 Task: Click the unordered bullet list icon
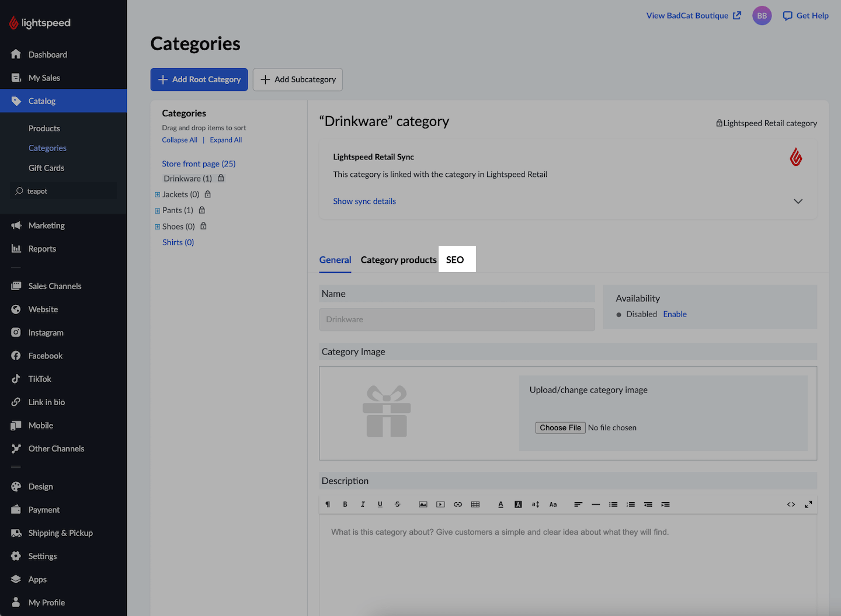(613, 504)
